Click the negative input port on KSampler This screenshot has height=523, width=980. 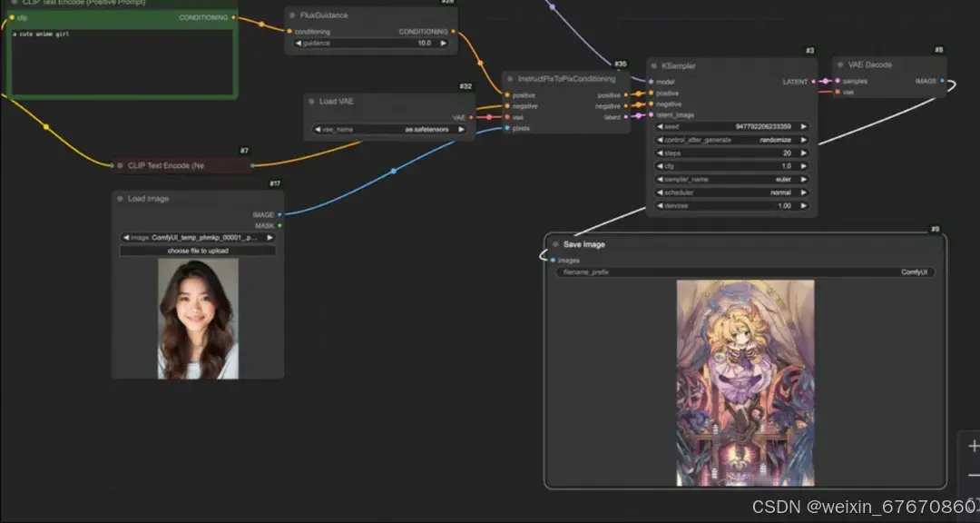point(651,104)
